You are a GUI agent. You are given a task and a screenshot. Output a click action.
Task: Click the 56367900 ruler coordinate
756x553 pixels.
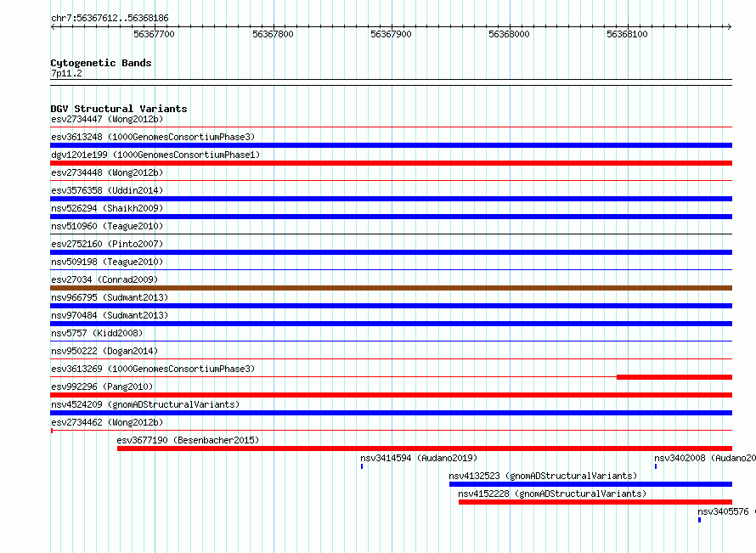coord(391,34)
